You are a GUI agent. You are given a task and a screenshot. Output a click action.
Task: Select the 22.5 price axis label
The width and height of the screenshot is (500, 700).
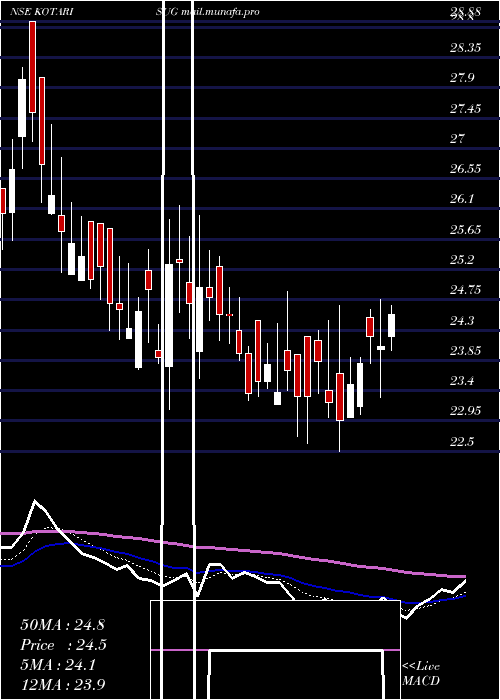462,442
